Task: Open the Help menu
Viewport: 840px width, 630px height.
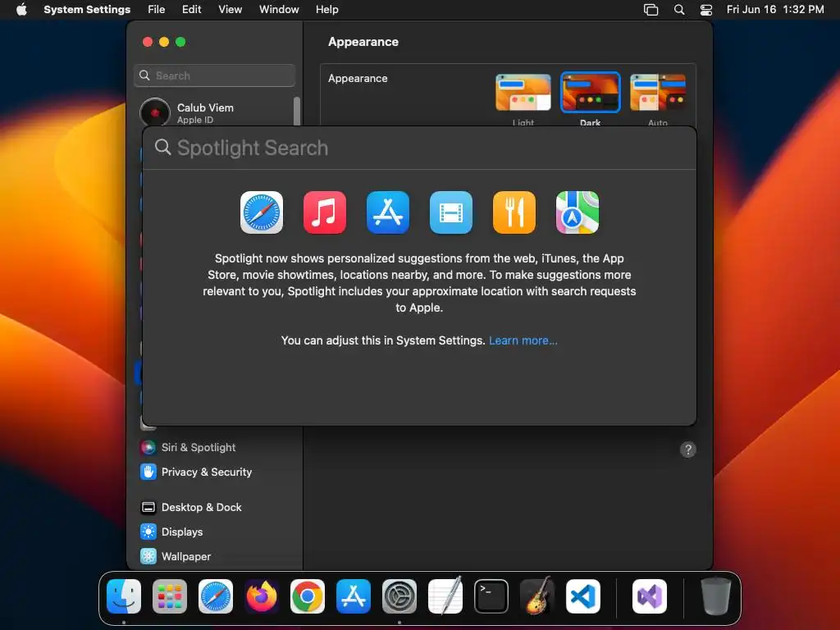Action: click(x=326, y=10)
